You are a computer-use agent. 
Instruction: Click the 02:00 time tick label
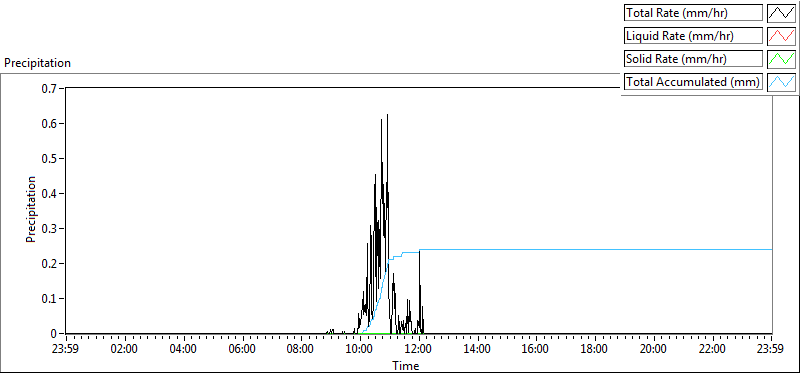(125, 350)
